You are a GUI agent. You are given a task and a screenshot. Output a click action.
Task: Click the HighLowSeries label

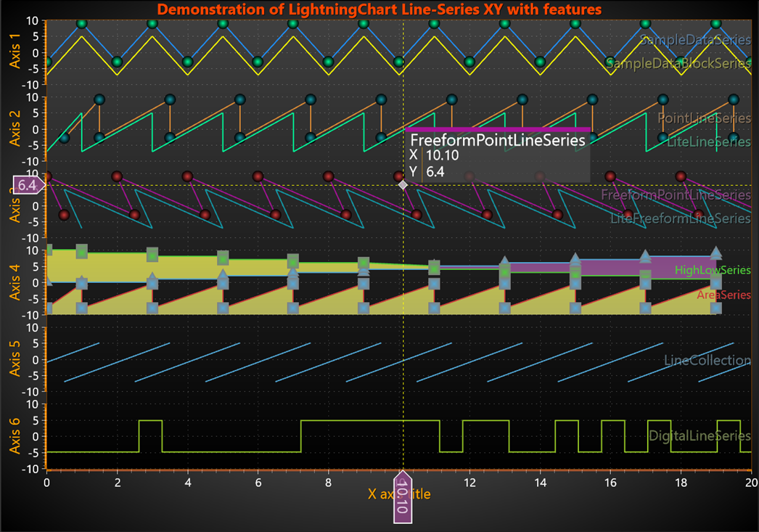tap(713, 270)
